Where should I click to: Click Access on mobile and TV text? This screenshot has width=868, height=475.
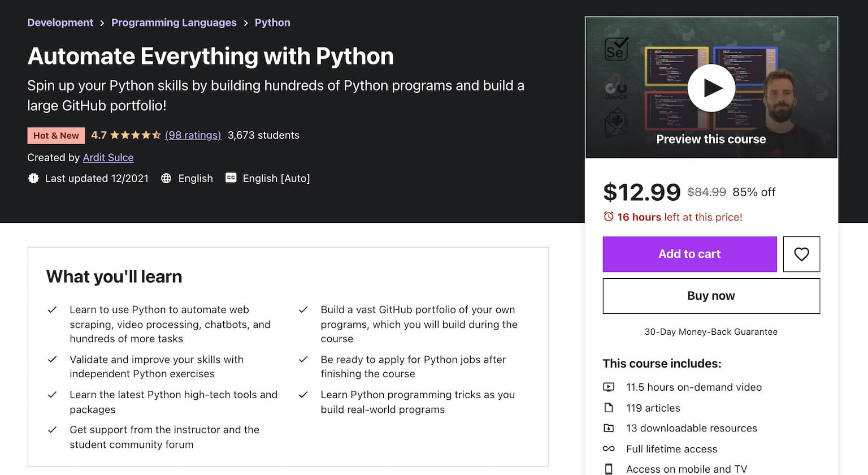click(687, 469)
